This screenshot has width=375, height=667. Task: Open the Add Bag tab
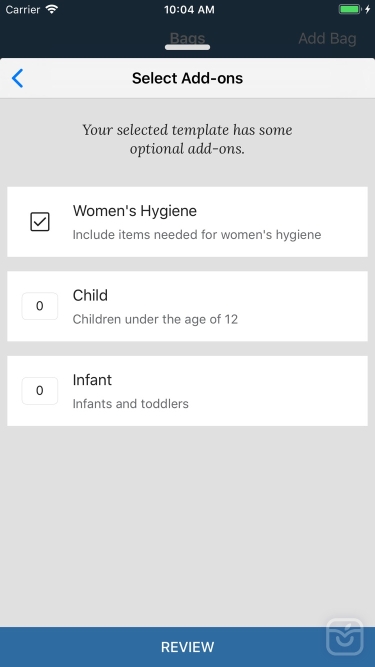tap(327, 39)
